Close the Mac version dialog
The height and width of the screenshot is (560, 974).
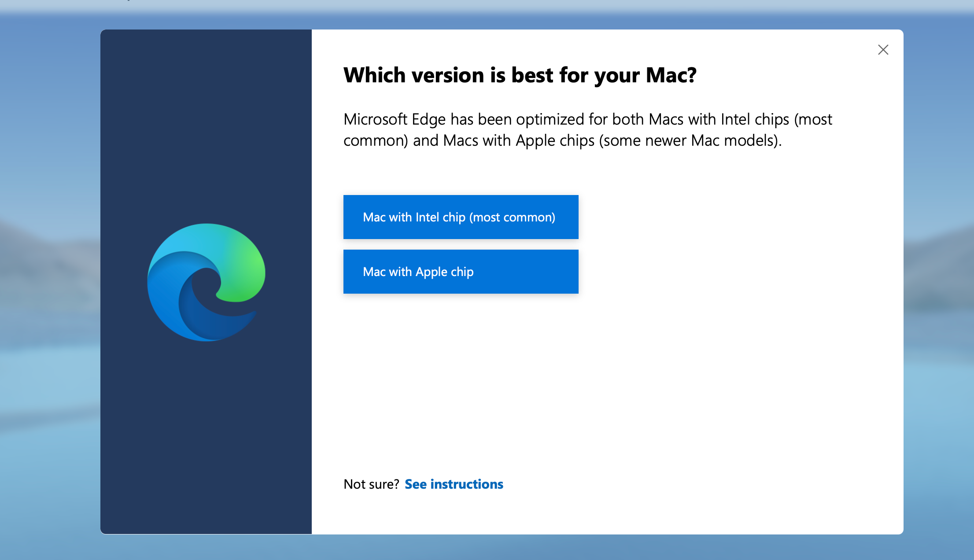tap(883, 50)
